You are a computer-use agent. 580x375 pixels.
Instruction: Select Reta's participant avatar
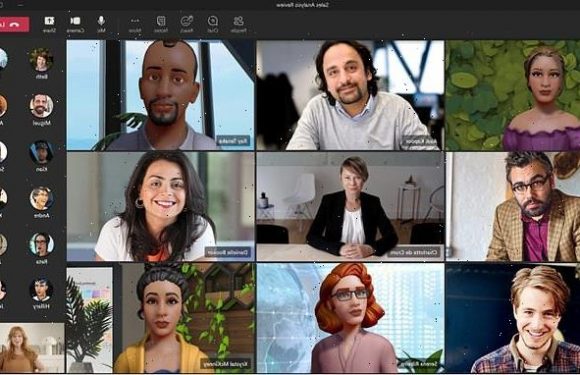(x=41, y=244)
